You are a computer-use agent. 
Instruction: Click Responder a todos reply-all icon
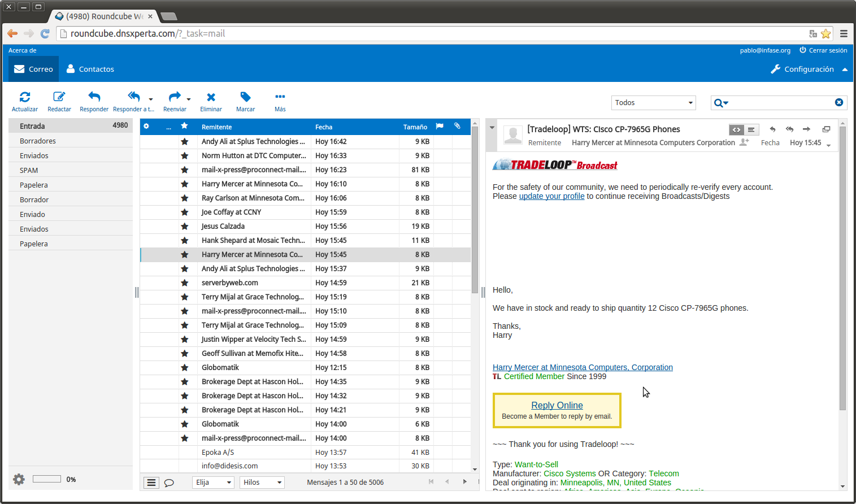point(134,97)
